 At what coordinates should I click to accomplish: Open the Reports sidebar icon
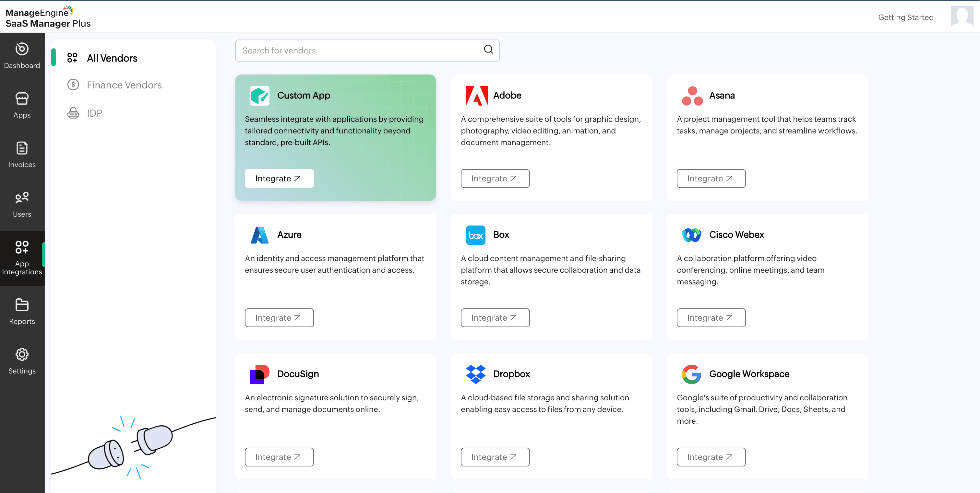[22, 312]
